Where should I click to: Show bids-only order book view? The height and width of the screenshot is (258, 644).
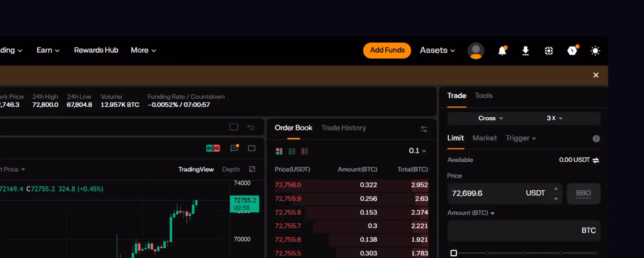pos(292,151)
